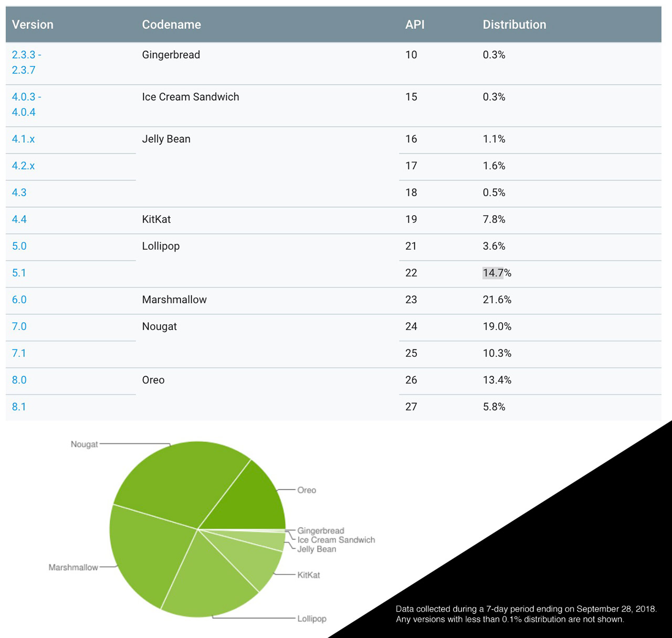The image size is (672, 638).
Task: Select the Marshmallow label beside the pie chart
Action: click(x=73, y=567)
